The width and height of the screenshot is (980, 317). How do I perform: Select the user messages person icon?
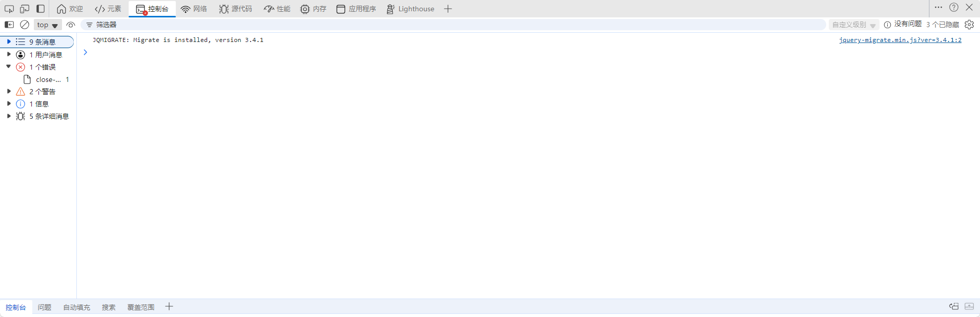pos(21,55)
